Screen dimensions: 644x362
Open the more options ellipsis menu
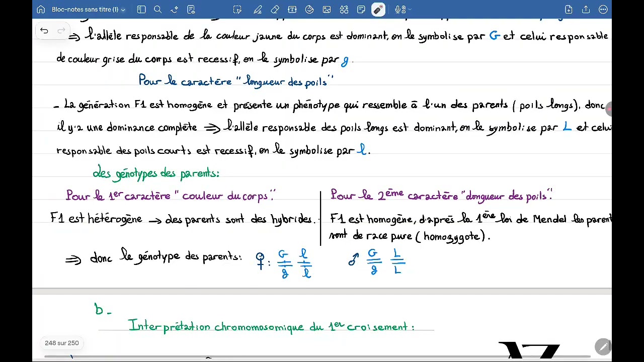603,10
